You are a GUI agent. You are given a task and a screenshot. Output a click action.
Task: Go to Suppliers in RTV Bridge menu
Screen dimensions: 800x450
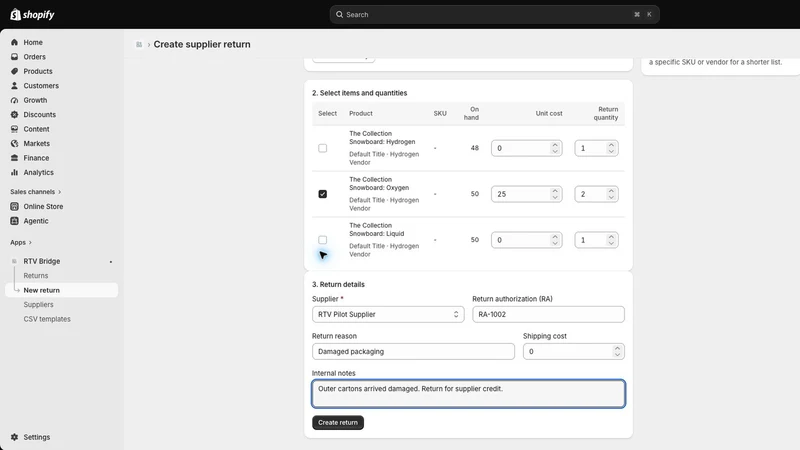[x=38, y=305]
